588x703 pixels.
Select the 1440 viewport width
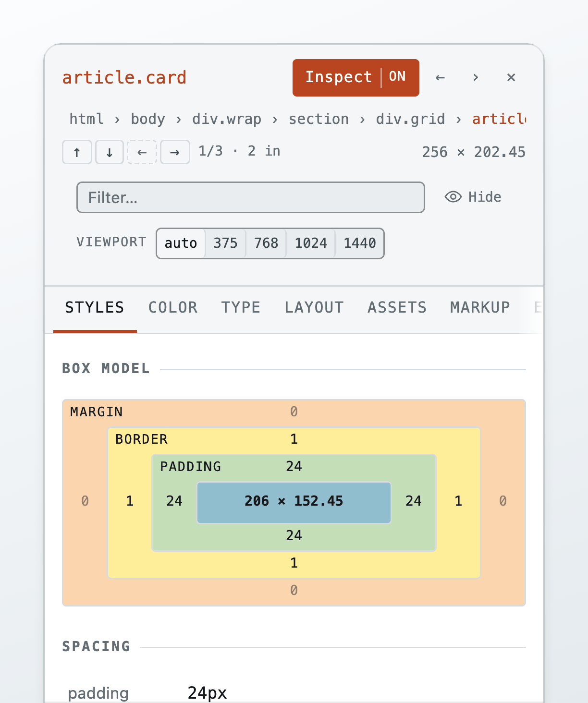coord(360,243)
